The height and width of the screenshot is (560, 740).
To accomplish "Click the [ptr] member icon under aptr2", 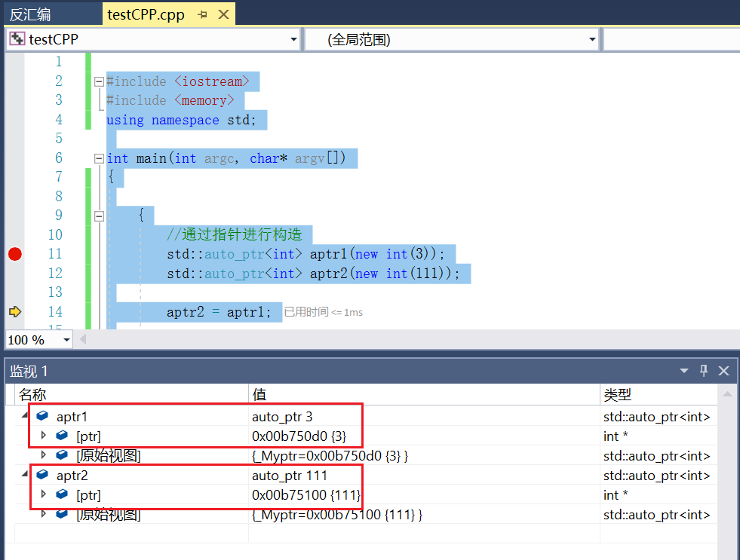I will [x=61, y=494].
